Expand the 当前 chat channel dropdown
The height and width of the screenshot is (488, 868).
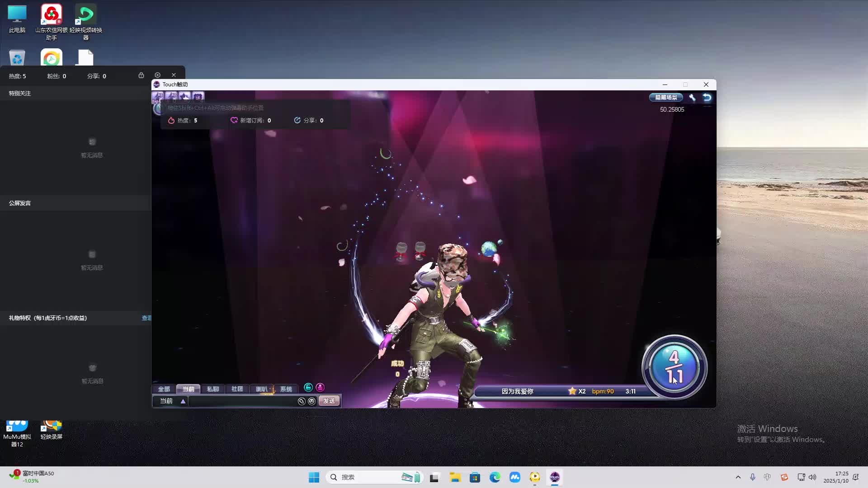(x=183, y=401)
